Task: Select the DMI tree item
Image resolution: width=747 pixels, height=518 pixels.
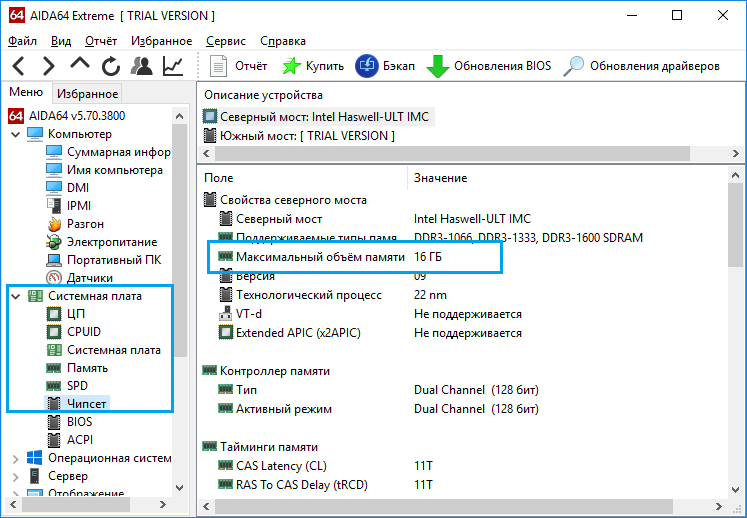Action: (x=68, y=188)
